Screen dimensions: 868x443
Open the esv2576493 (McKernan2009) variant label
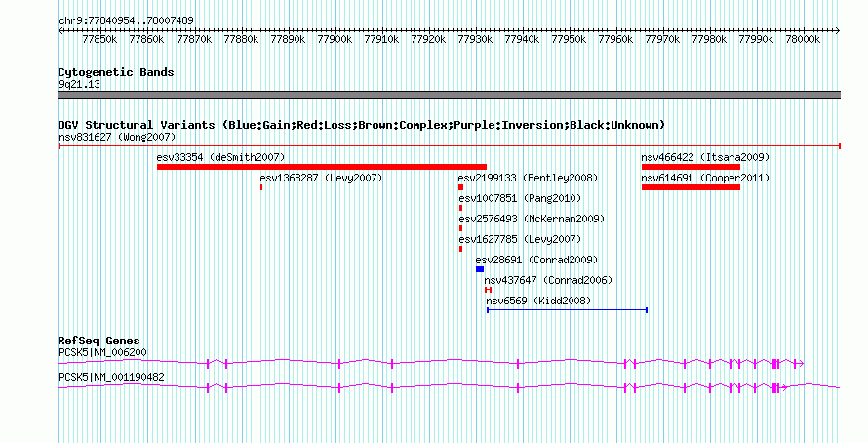click(532, 219)
